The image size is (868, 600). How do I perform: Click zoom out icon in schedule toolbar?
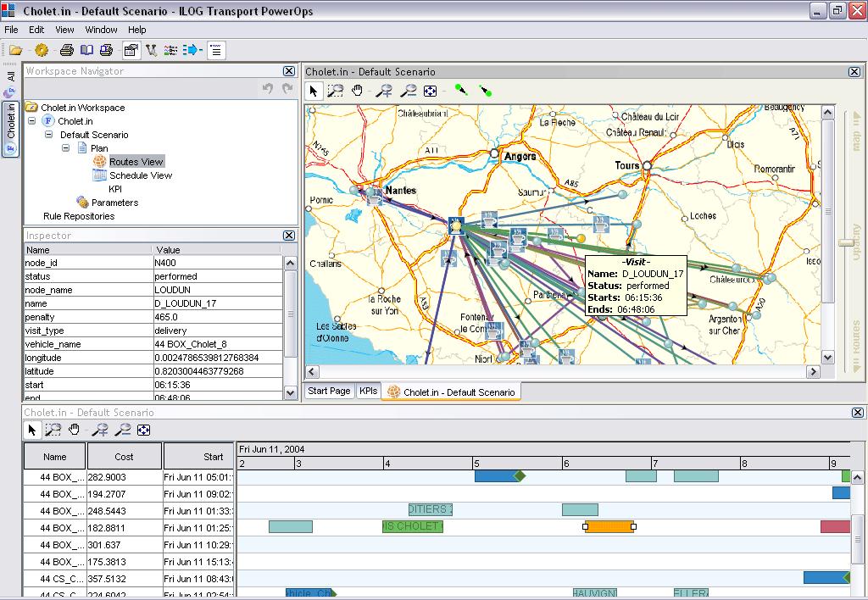pos(122,430)
